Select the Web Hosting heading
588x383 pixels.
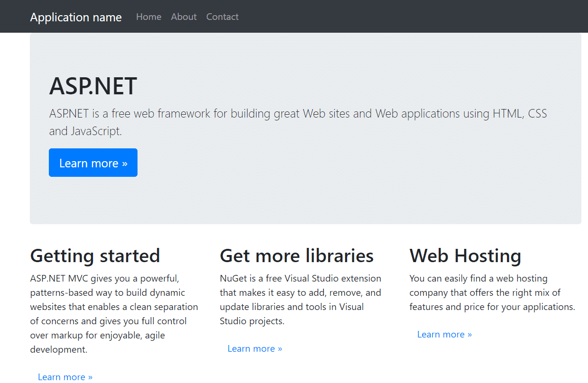pos(465,255)
